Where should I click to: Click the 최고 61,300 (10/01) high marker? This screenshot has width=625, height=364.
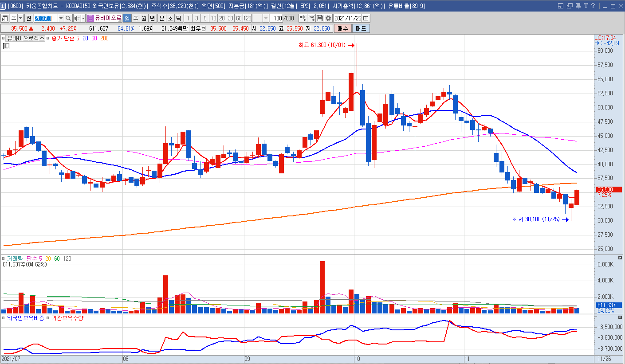[323, 45]
